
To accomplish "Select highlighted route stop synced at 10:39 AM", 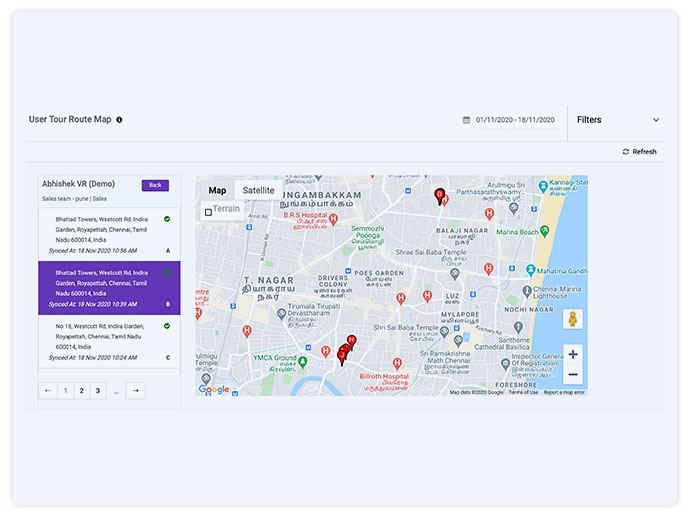I will tap(109, 288).
